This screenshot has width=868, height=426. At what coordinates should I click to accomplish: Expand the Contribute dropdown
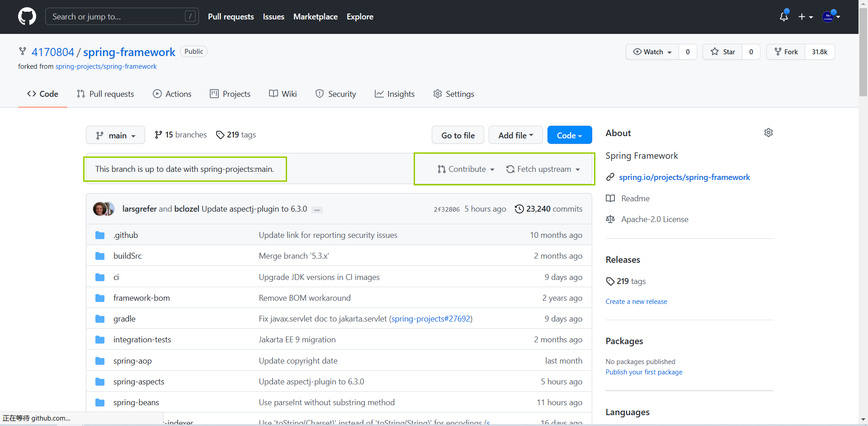[466, 169]
